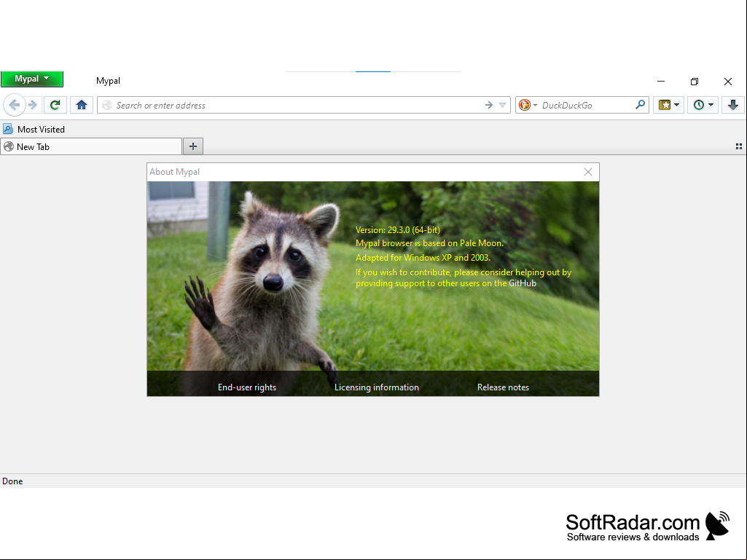Open a new tab with plus button
The image size is (747, 560).
193,146
